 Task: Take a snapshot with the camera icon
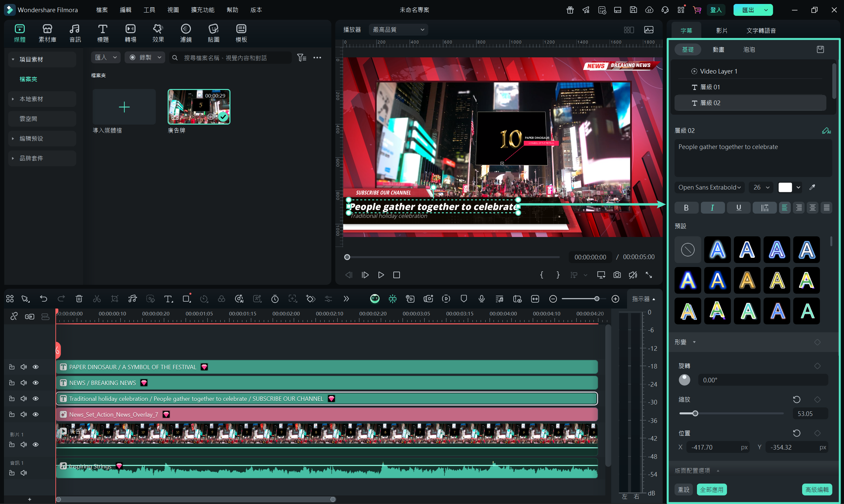pyautogui.click(x=617, y=275)
